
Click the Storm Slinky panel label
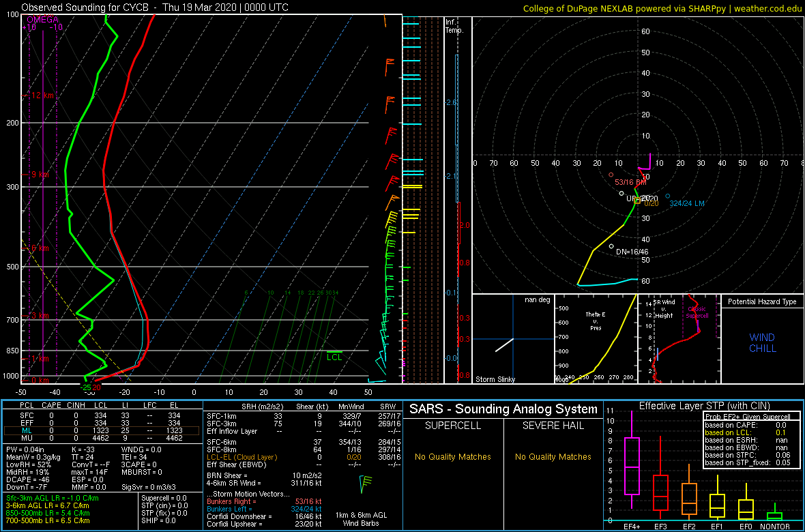[x=495, y=379]
